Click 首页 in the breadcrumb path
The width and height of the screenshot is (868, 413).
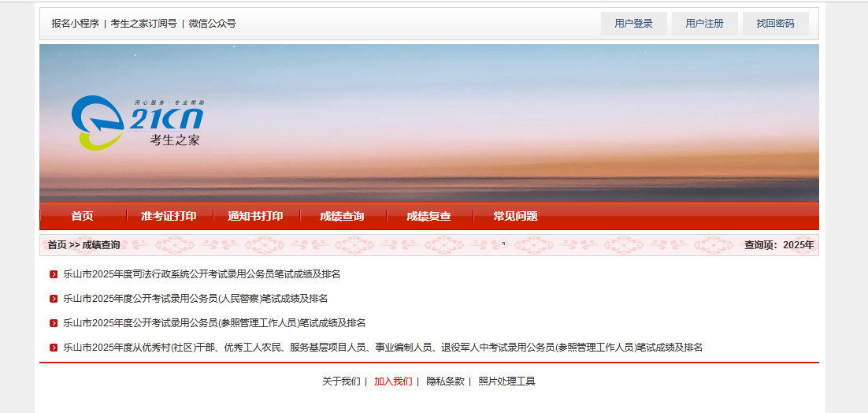[x=57, y=244]
